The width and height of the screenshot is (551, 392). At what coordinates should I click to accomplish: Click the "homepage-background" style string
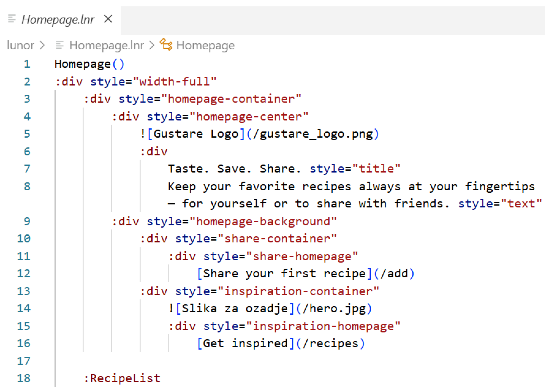[x=263, y=222]
